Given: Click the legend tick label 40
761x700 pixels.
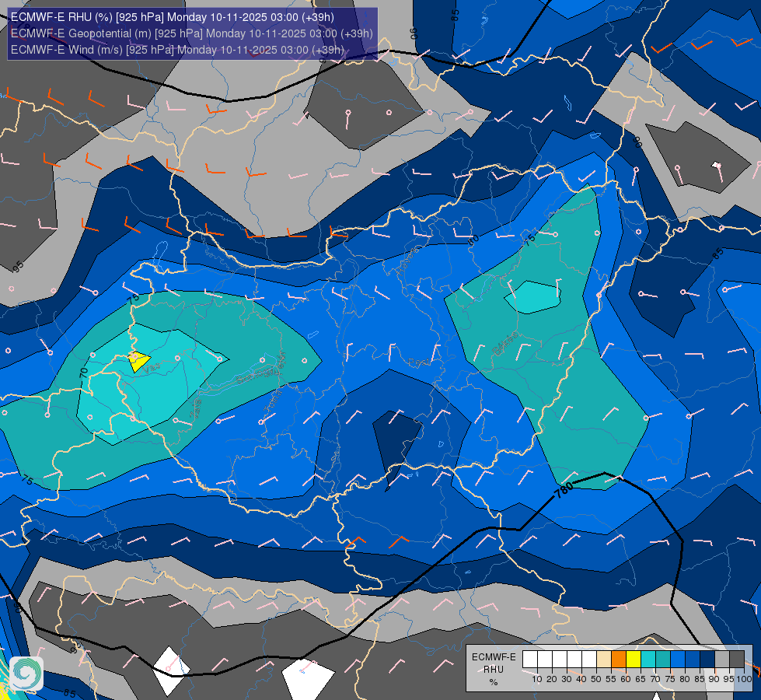Looking at the screenshot, I should tap(581, 679).
